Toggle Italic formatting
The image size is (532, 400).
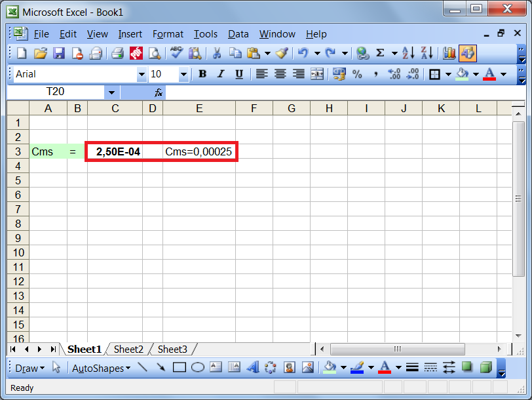pos(221,74)
